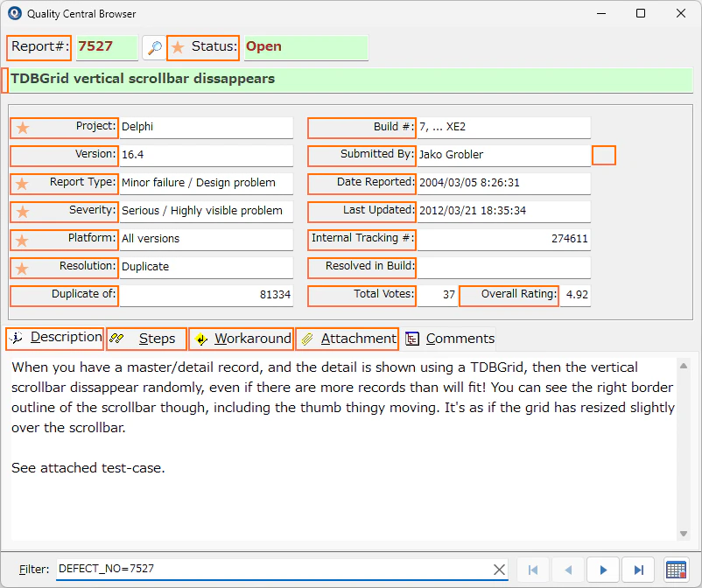Click the Report# number field 7527

pyautogui.click(x=107, y=47)
